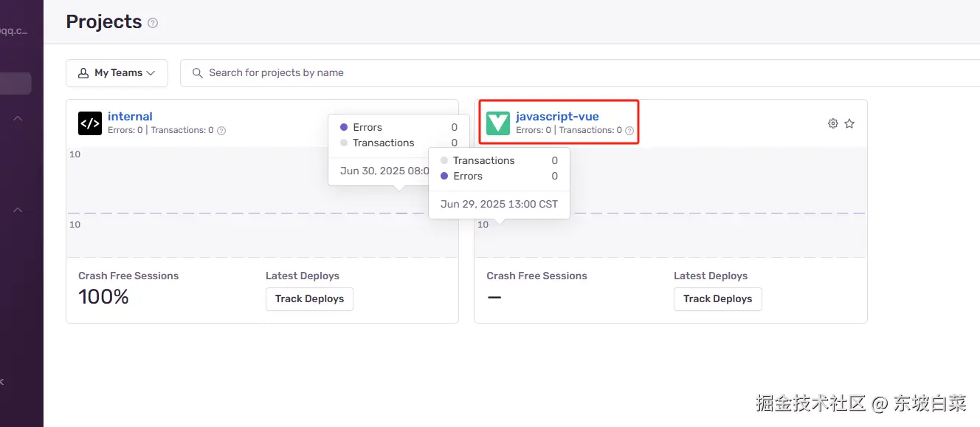Select the highlighted sidebar navigation item
The height and width of the screenshot is (427, 980).
coord(15,83)
